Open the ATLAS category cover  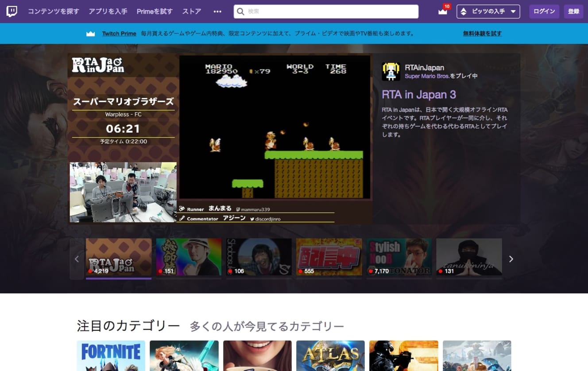(x=330, y=356)
